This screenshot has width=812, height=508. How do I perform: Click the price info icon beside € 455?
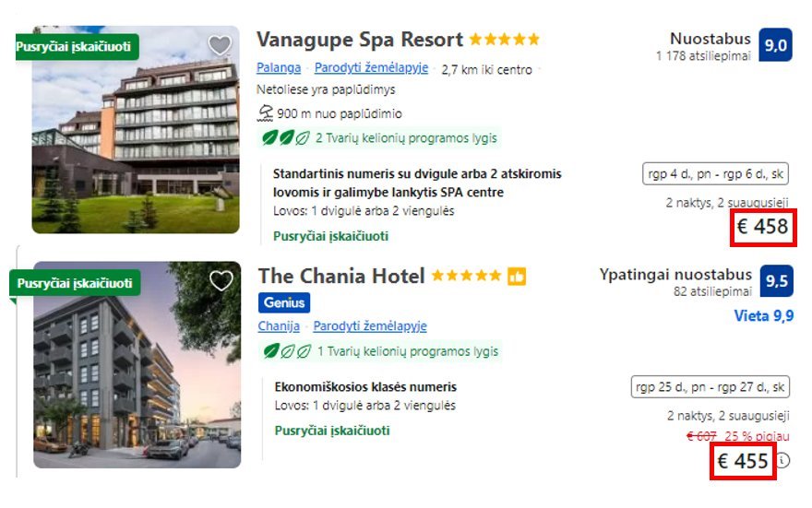point(782,460)
